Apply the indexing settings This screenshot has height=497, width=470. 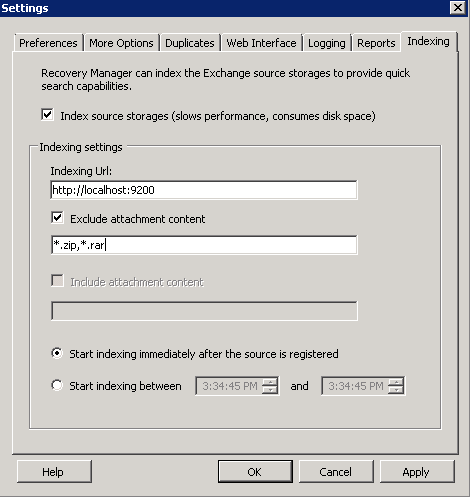coord(417,472)
